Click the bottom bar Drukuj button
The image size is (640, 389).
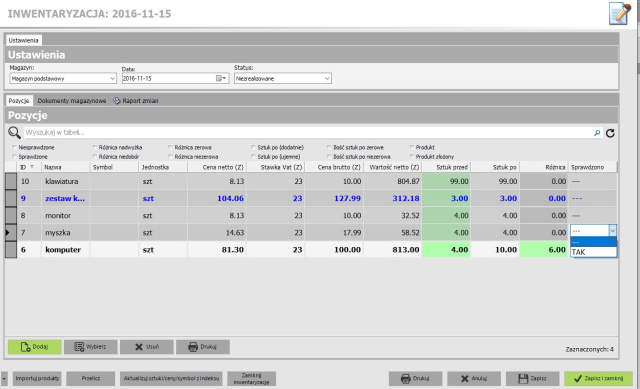pyautogui.click(x=415, y=378)
